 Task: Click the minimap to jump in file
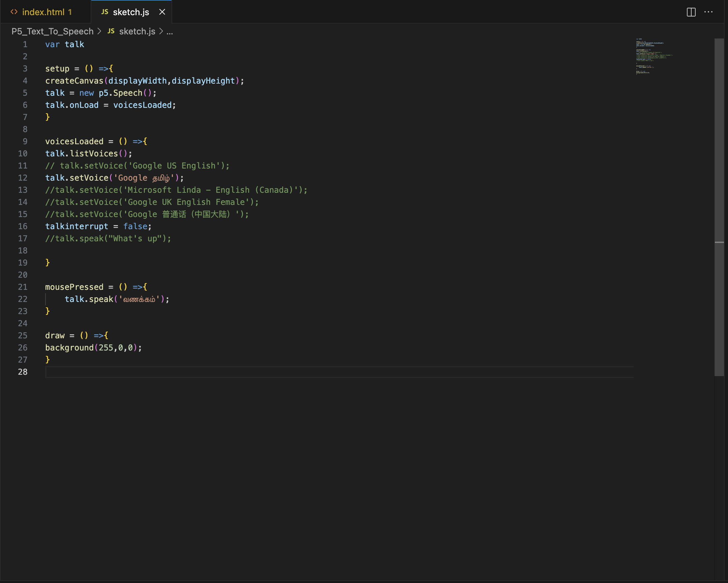pyautogui.click(x=652, y=57)
